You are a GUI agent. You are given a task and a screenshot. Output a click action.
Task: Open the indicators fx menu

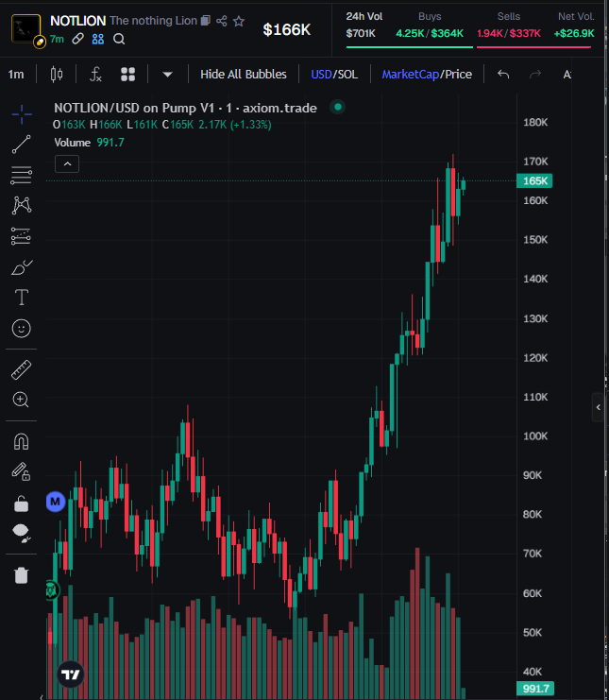[95, 74]
